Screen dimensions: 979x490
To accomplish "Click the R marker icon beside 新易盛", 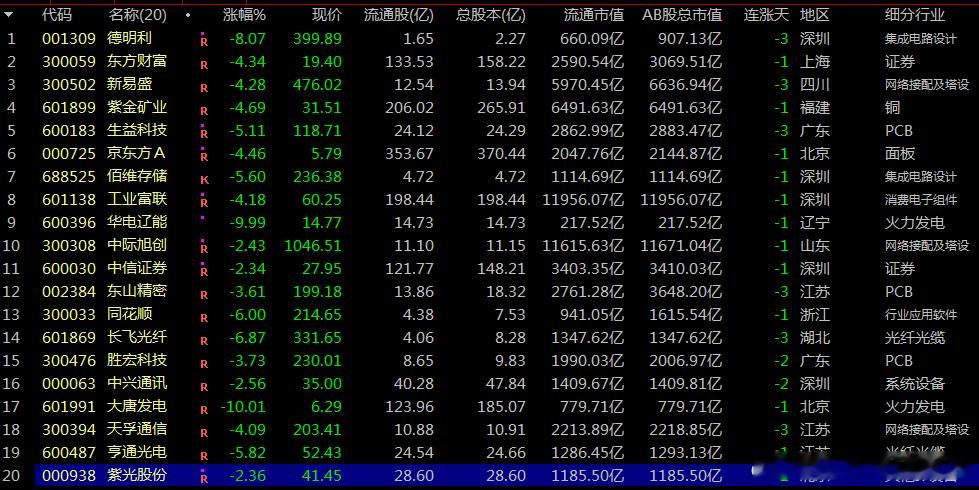I will [204, 88].
